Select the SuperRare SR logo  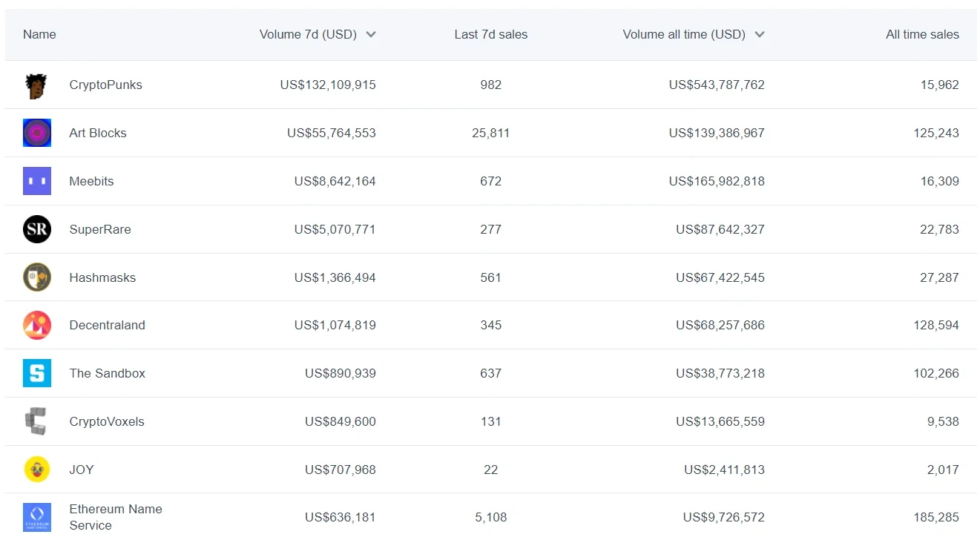37,229
